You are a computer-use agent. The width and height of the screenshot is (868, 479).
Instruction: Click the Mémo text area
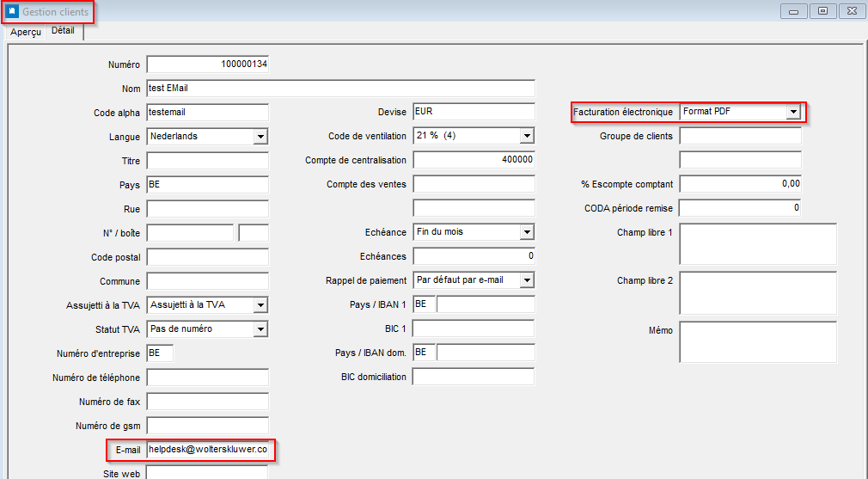(758, 342)
